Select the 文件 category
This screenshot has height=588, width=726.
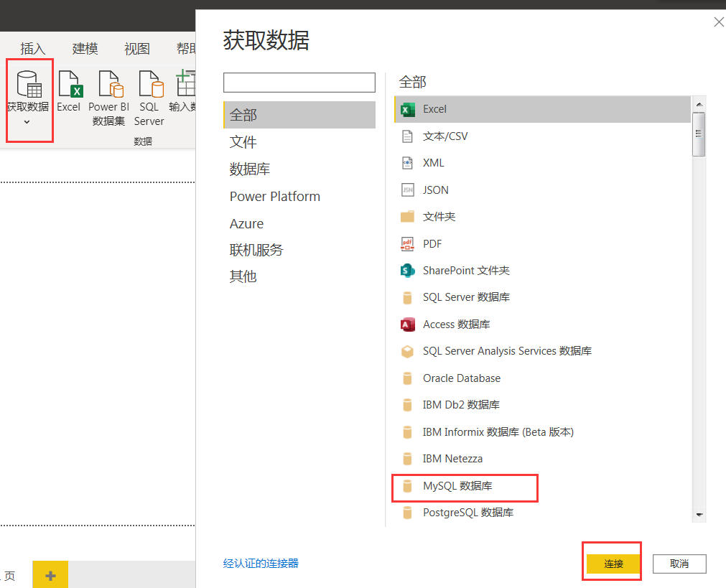point(243,142)
